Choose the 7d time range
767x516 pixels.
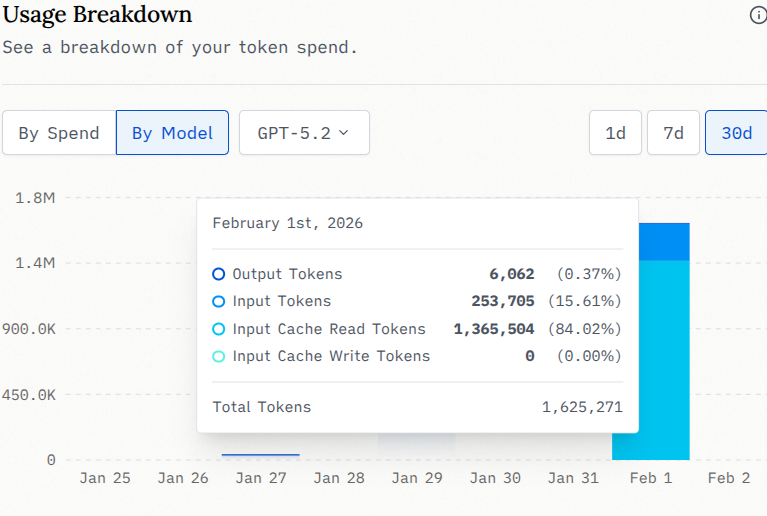[673, 133]
